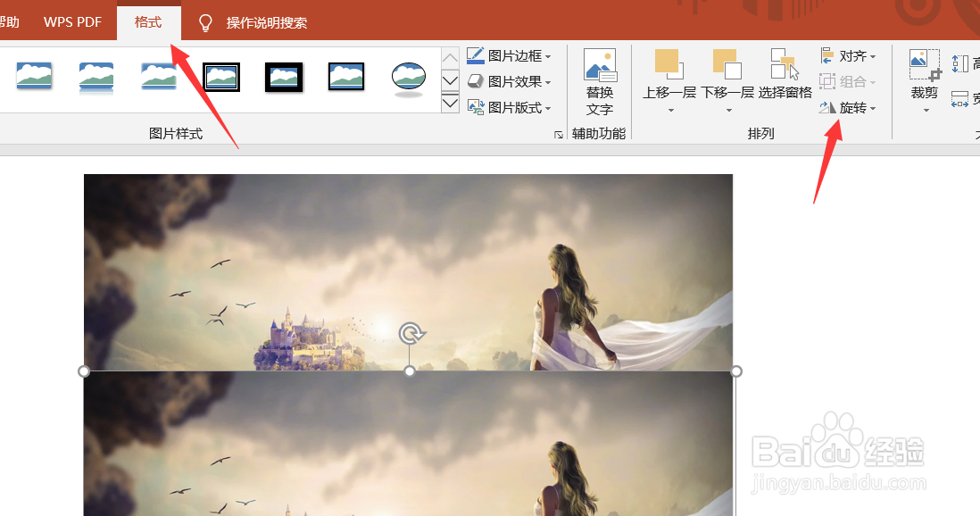Click the 下移一层 send backward icon
This screenshot has height=516, width=980.
pyautogui.click(x=727, y=64)
